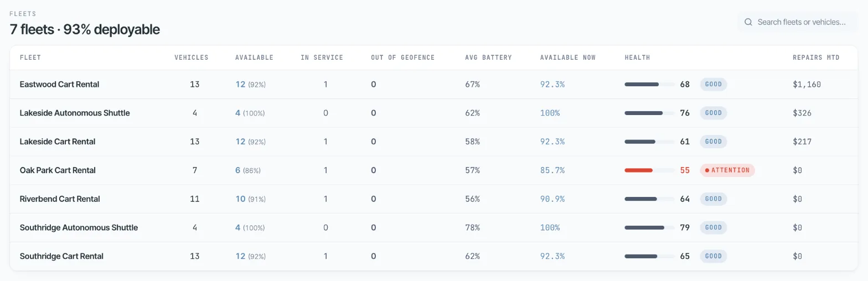Click the 90.9% available now value

tap(552, 199)
